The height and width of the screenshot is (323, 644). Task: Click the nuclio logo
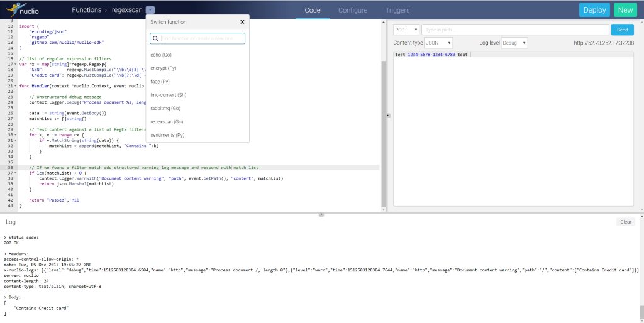point(23,9)
